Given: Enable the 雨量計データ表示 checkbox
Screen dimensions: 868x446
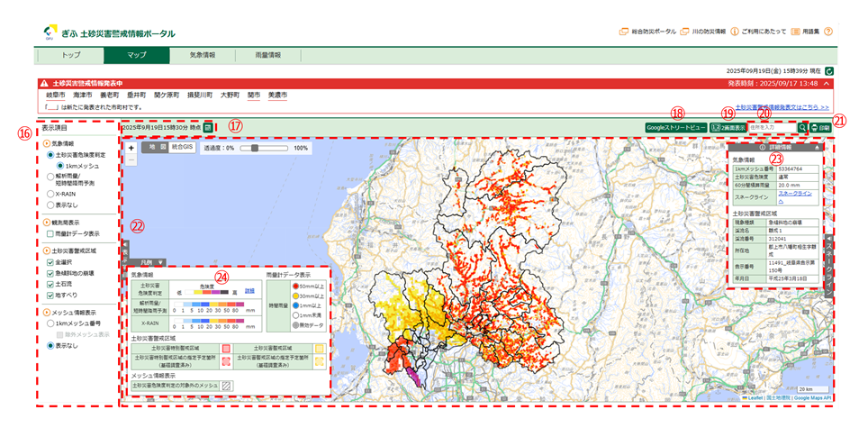Looking at the screenshot, I should (x=51, y=233).
